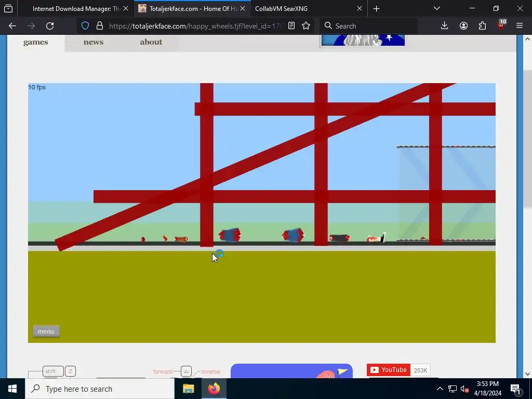The height and width of the screenshot is (399, 532).
Task: Click the scrollbar up arrow
Action: click(x=527, y=38)
